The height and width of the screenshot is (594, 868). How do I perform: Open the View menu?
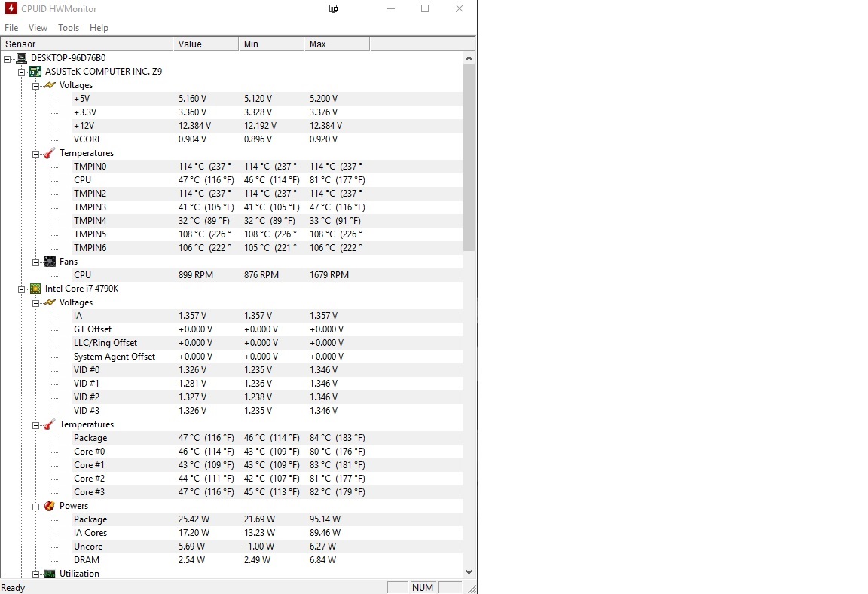point(38,28)
